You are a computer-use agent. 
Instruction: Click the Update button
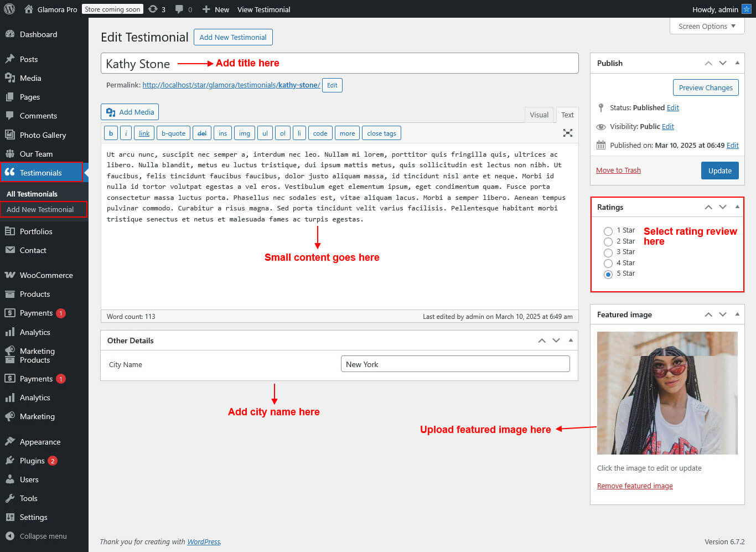coord(720,171)
